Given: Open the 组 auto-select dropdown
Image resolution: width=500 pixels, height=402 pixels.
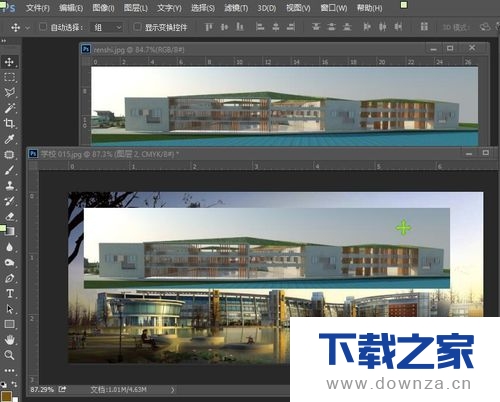Looking at the screenshot, I should [x=107, y=27].
